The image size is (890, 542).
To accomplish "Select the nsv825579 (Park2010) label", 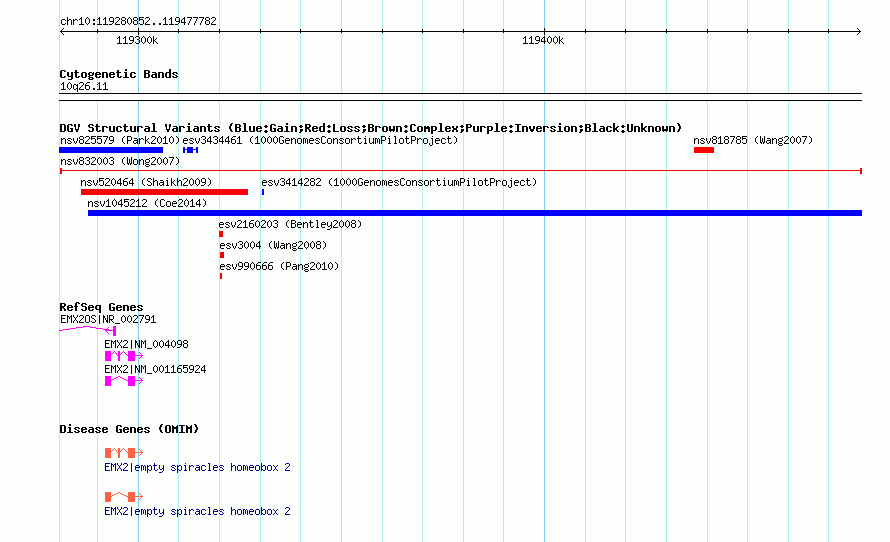I will click(x=120, y=140).
